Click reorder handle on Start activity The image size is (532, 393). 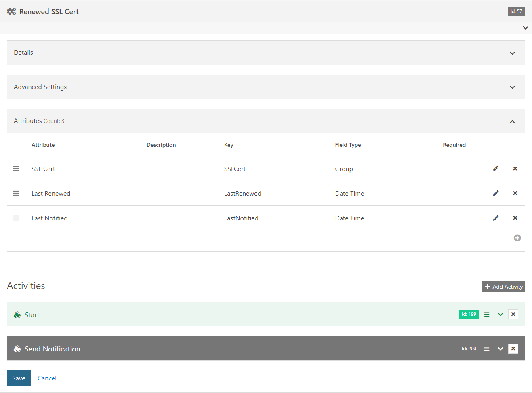[x=487, y=314]
